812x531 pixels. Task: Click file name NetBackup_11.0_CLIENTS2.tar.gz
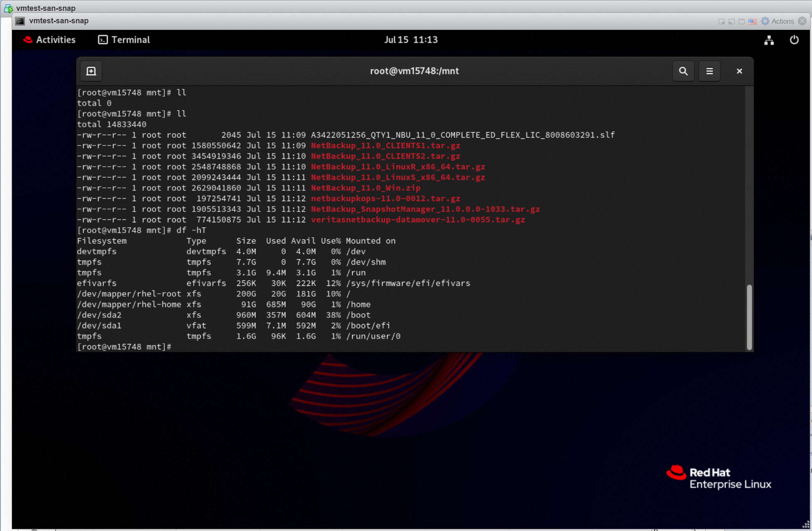click(x=385, y=156)
